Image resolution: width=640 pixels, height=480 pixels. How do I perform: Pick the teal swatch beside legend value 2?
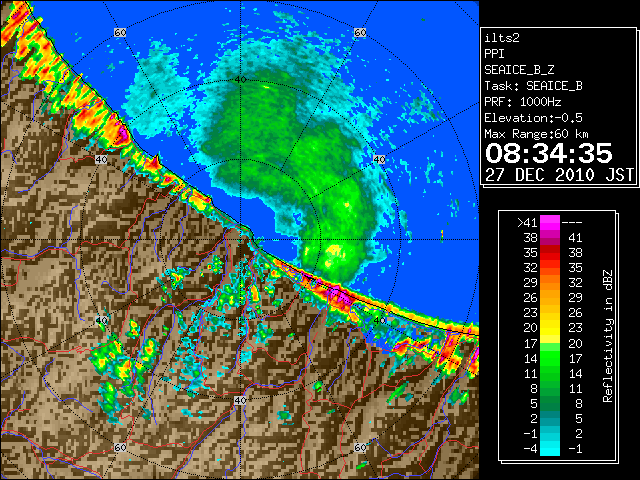(550, 418)
